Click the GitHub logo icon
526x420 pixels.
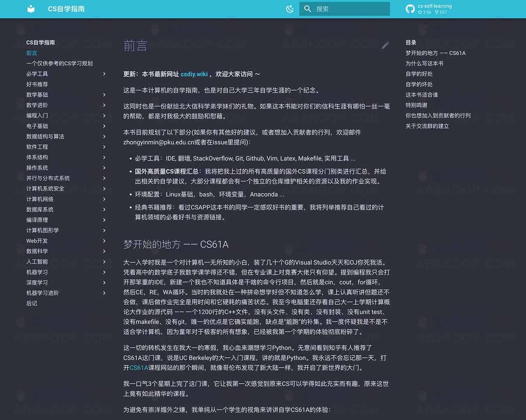pyautogui.click(x=410, y=9)
